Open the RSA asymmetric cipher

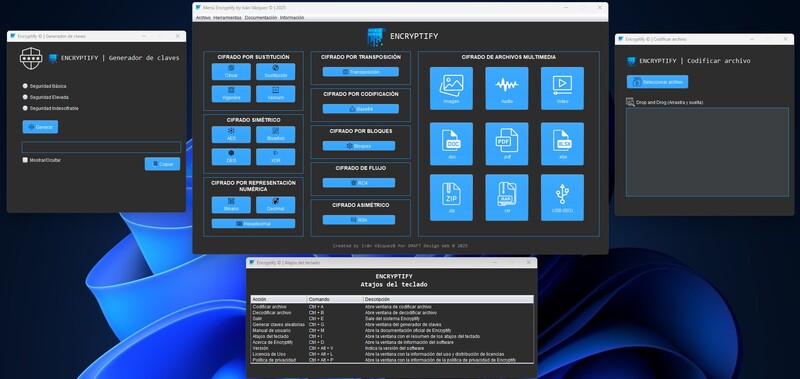coord(359,220)
